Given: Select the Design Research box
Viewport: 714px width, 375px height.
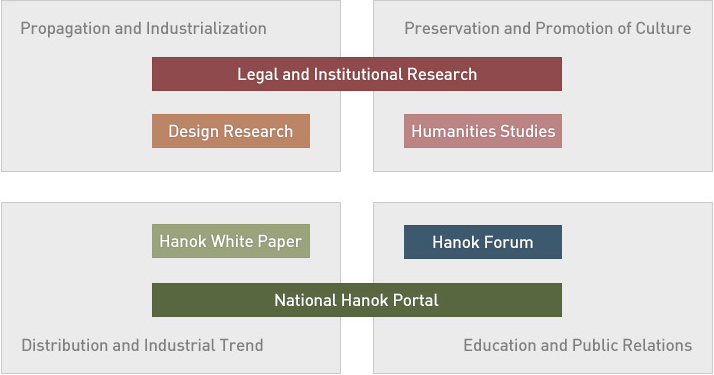Looking at the screenshot, I should (x=231, y=131).
